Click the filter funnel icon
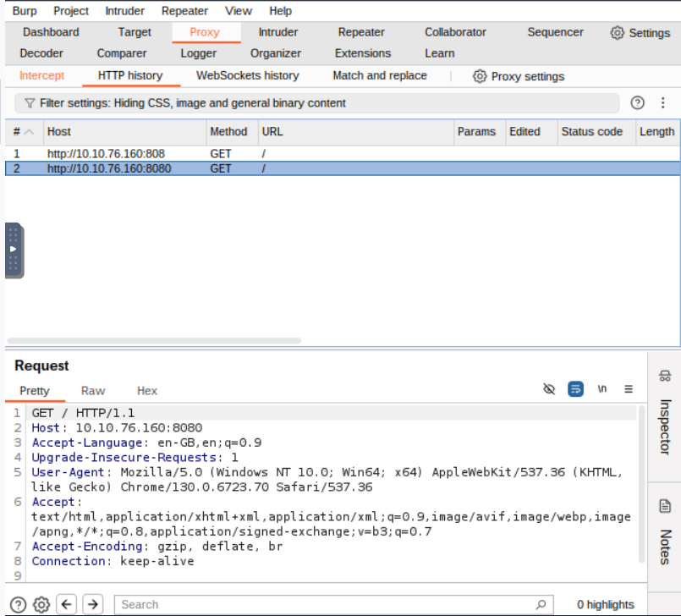This screenshot has width=681, height=616. tap(30, 103)
